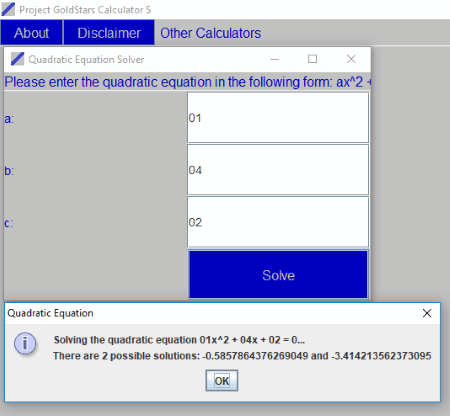Focus the coefficient a field containing 01
The width and height of the screenshot is (450, 416).
(278, 118)
